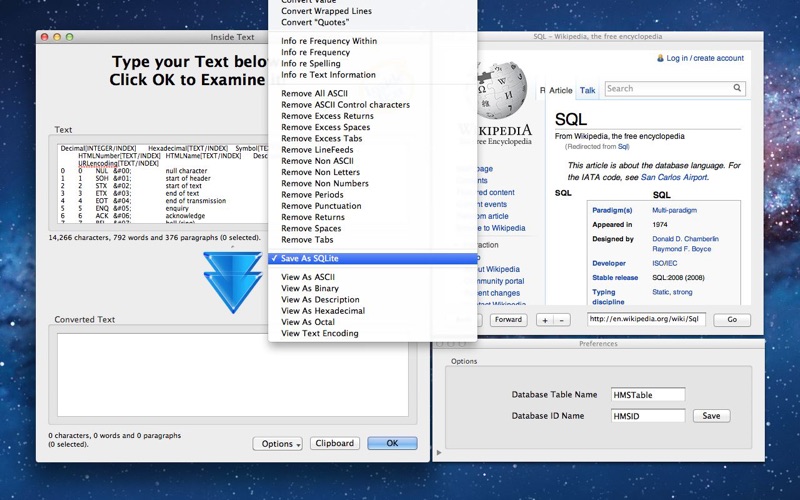Click the Go button in browser
800x500 pixels.
(732, 320)
